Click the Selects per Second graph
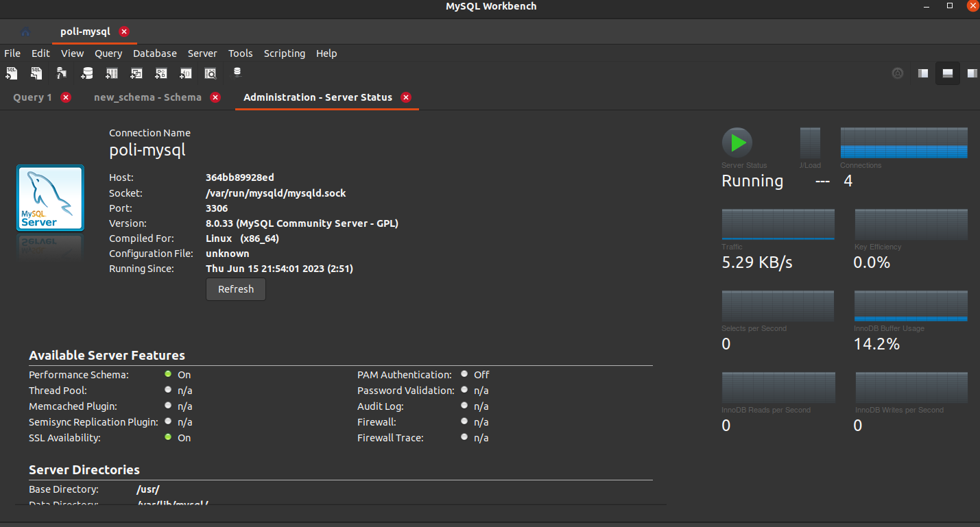Screen dimensions: 980x527 pos(778,306)
